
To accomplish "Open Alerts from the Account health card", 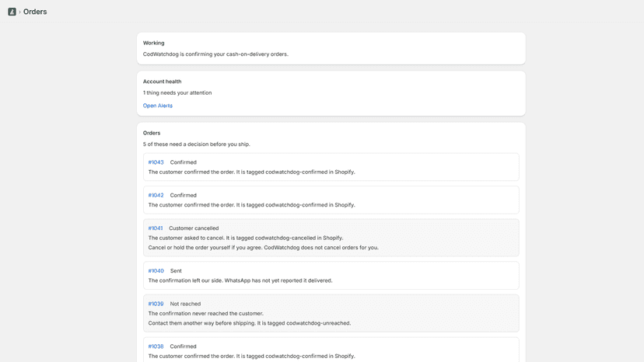I will (x=158, y=106).
